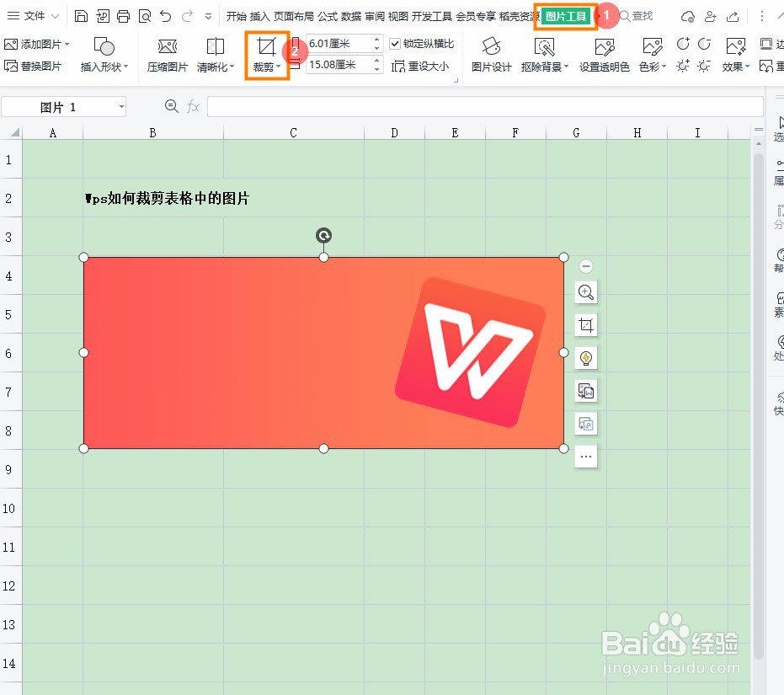
Task: Open the three-dots more menu beside the picture
Action: (x=586, y=457)
